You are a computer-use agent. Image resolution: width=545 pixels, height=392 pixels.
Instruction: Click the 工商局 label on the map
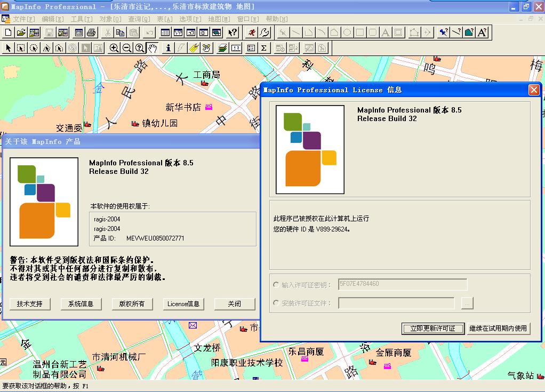pos(206,75)
